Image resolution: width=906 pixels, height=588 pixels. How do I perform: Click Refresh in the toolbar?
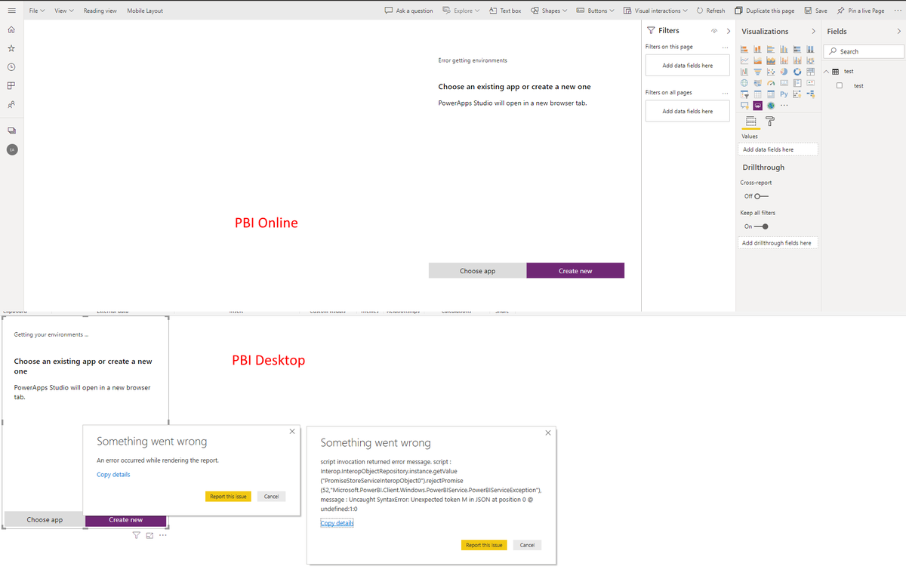pos(710,11)
